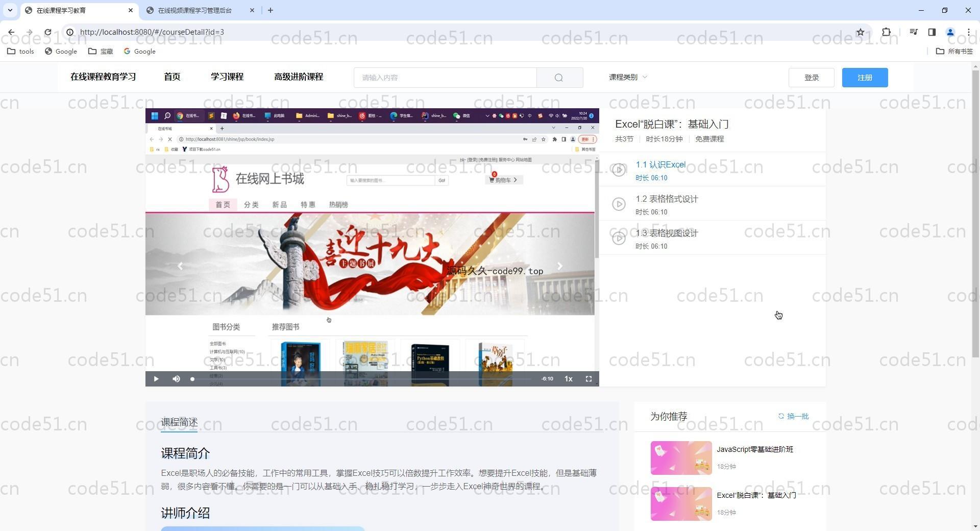Select the 课程简述 tab
Image resolution: width=980 pixels, height=531 pixels.
(179, 422)
